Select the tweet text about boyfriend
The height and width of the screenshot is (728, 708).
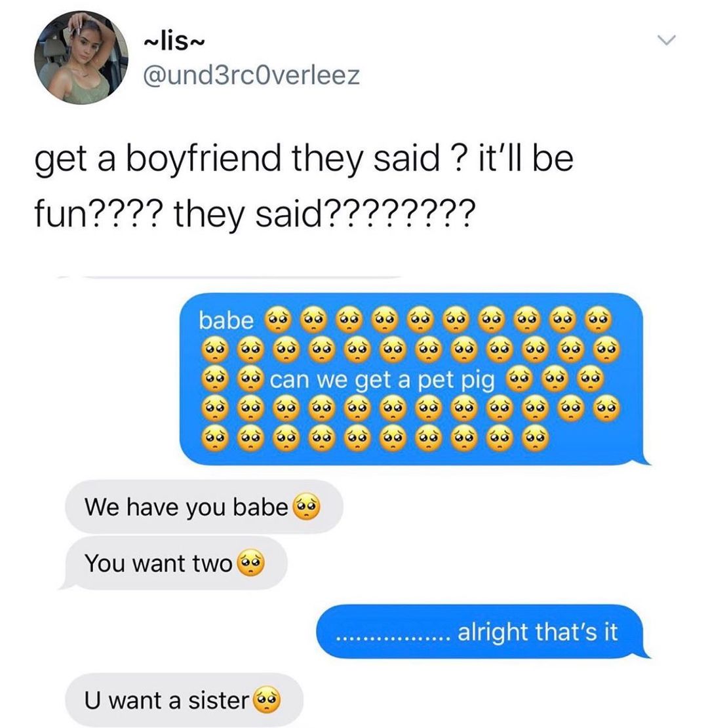coord(304,187)
